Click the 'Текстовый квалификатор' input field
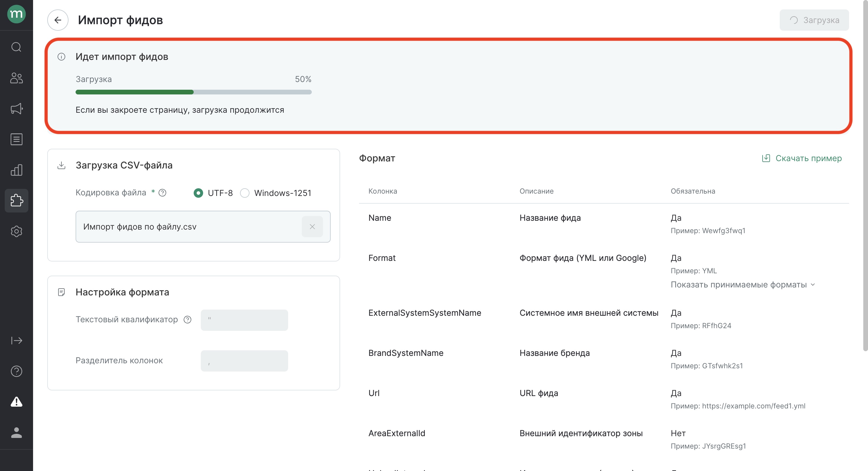The height and width of the screenshot is (471, 868). pyautogui.click(x=244, y=320)
